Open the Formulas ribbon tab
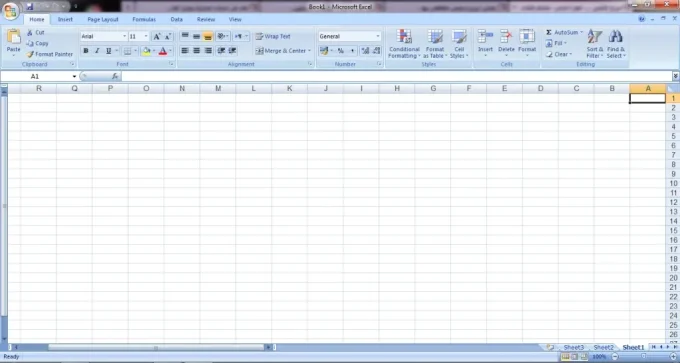Image resolution: width=680 pixels, height=363 pixels. [144, 20]
